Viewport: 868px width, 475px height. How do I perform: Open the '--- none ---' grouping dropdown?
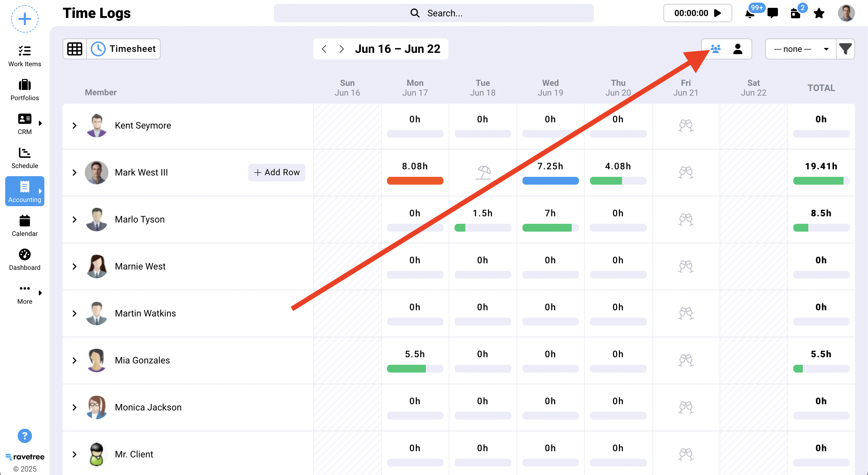pyautogui.click(x=800, y=49)
